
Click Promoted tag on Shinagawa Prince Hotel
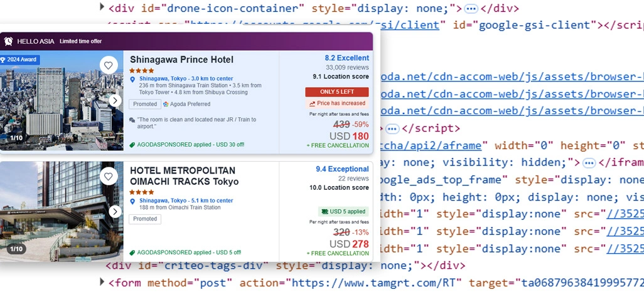(x=145, y=104)
